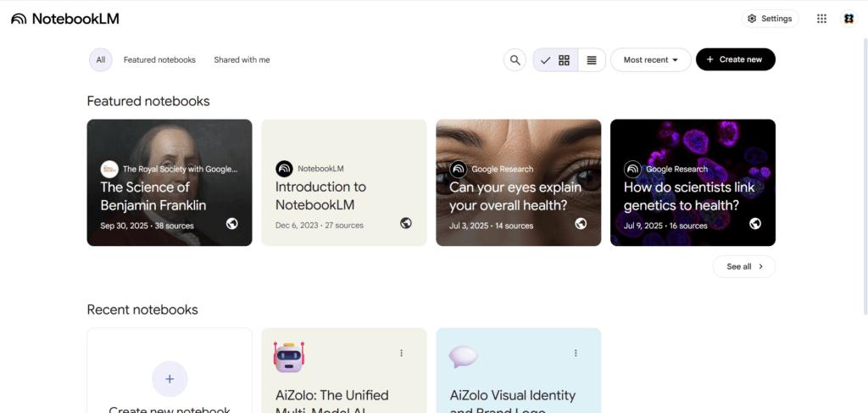
Task: Open the Settings gear button
Action: [770, 19]
